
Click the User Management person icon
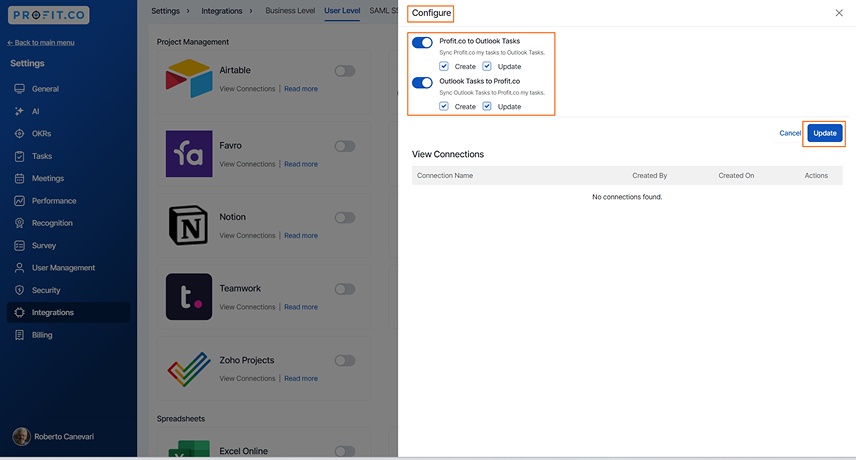20,268
